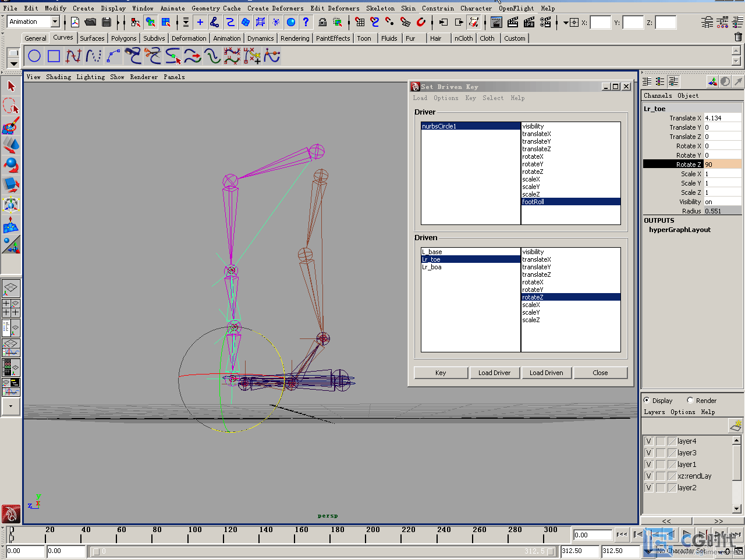Screen dimensions: 745x560
Task: Click the create new layer icon
Action: pos(736,426)
